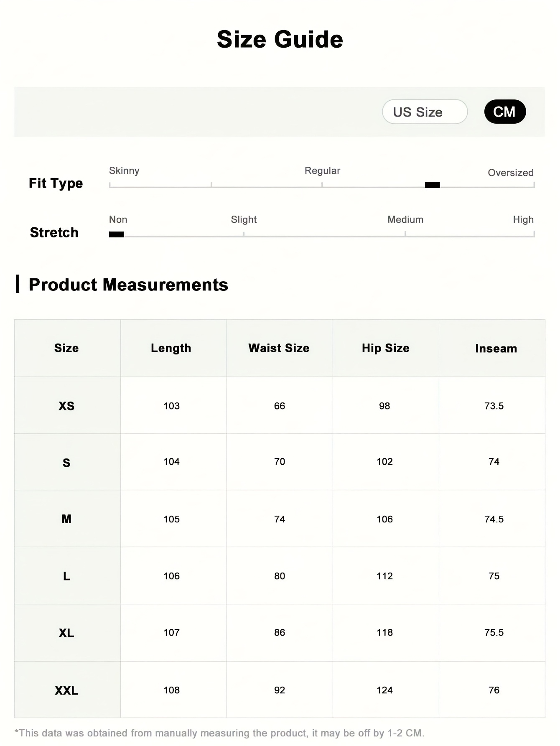560x746 pixels.
Task: Click the Oversized fit label
Action: pos(510,173)
